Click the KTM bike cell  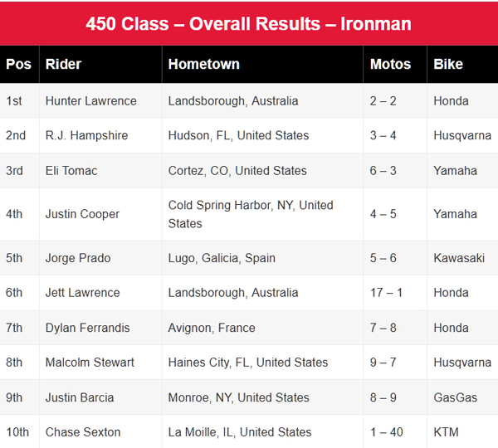pos(446,432)
